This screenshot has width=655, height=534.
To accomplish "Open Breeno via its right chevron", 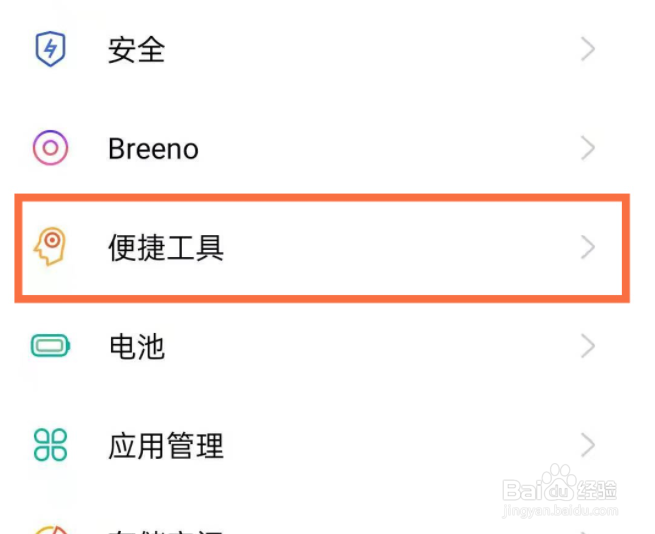I will [x=588, y=149].
